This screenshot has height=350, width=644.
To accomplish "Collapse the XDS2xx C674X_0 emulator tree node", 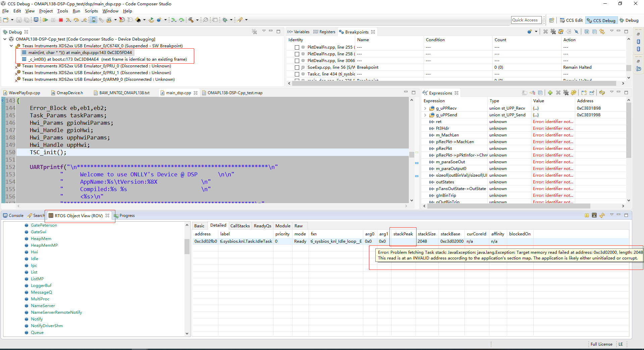I will coord(11,46).
